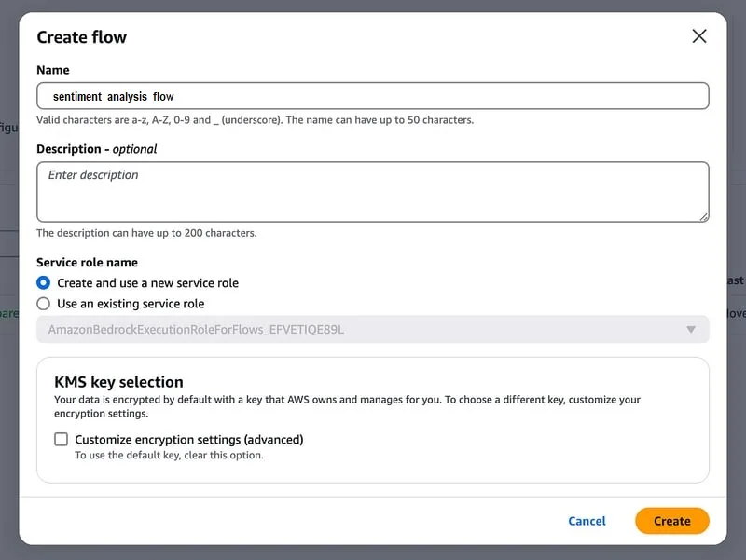746x560 pixels.
Task: Click the Service role name label
Action: click(87, 263)
